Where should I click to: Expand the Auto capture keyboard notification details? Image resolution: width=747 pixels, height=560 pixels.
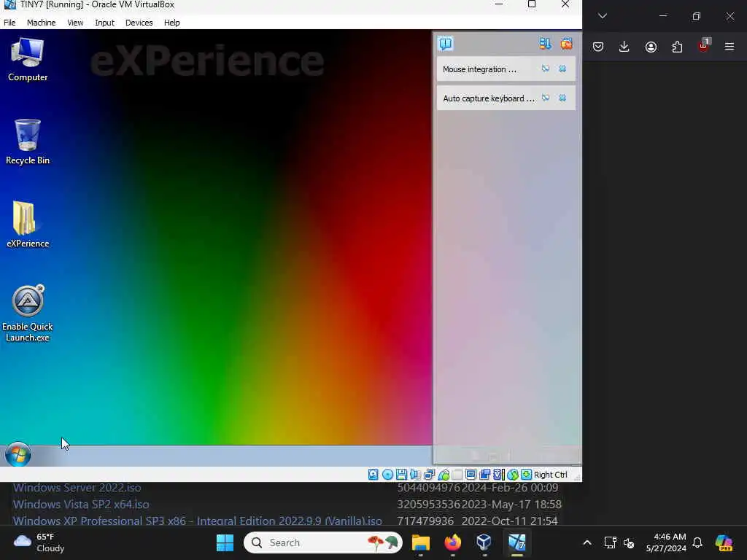(546, 98)
